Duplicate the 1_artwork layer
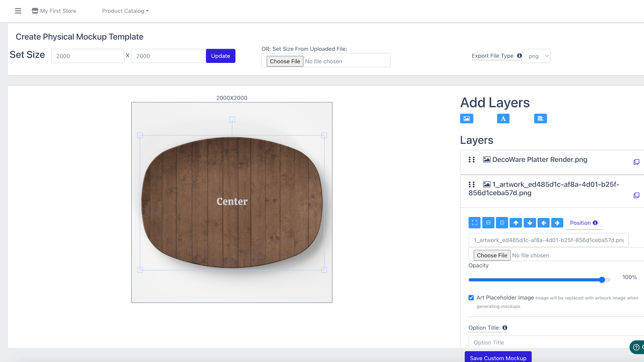The width and height of the screenshot is (644, 362). coord(636,195)
